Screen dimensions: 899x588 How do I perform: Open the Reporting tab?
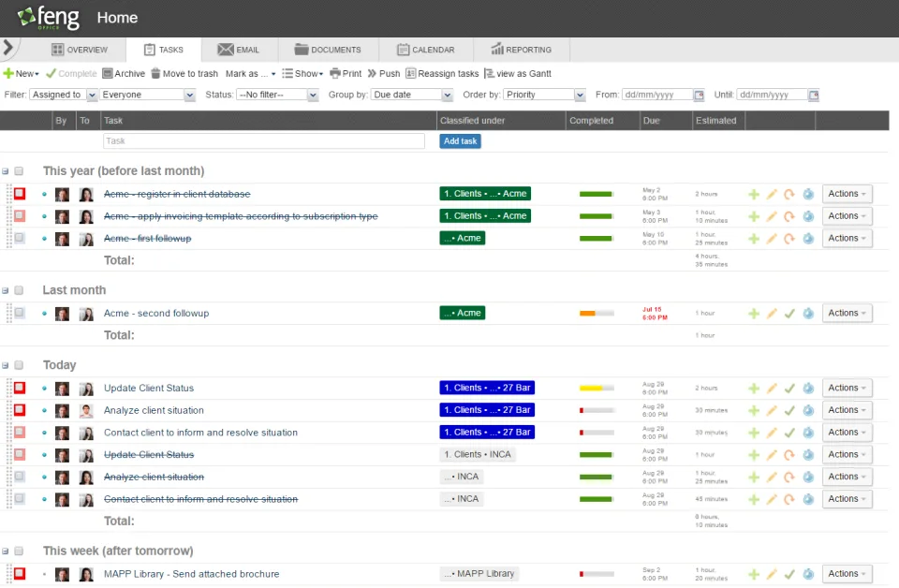(x=522, y=50)
